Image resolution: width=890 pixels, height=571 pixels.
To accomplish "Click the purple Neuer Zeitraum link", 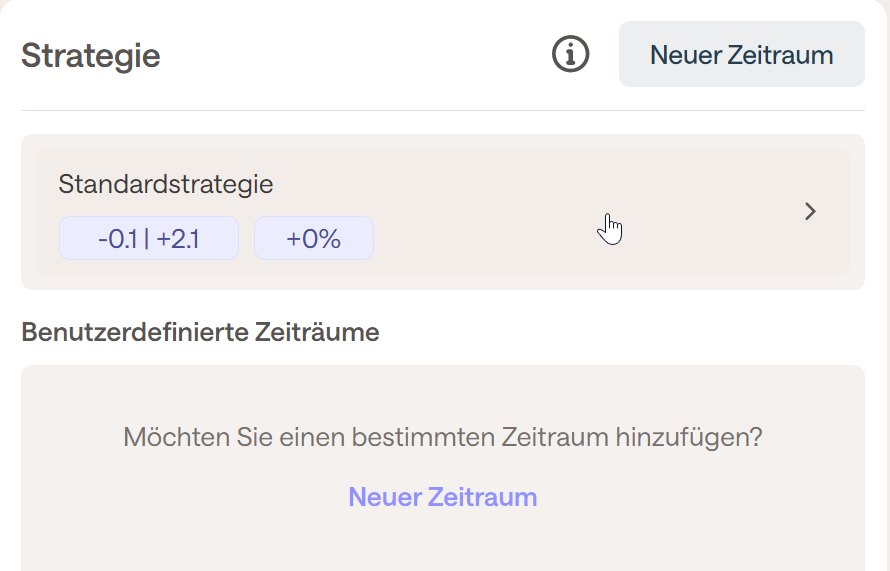I will (442, 497).
